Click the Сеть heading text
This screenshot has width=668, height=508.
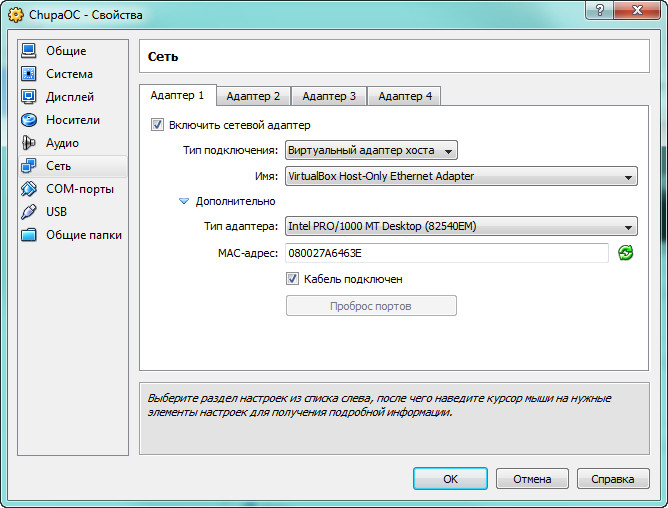(x=163, y=57)
